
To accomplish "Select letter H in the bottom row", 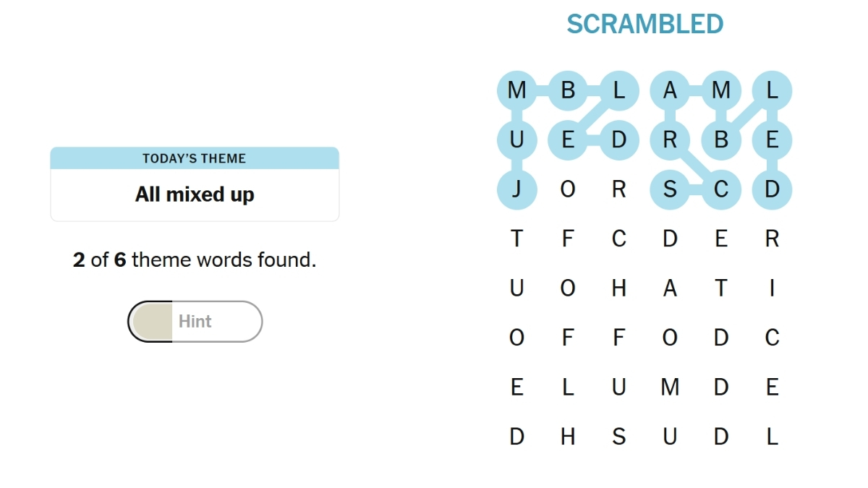I will pyautogui.click(x=568, y=436).
